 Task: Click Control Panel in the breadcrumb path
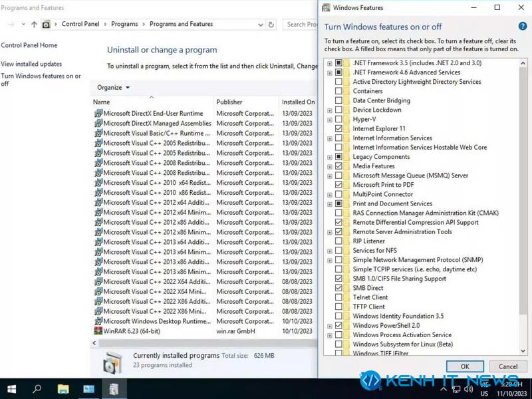point(80,24)
